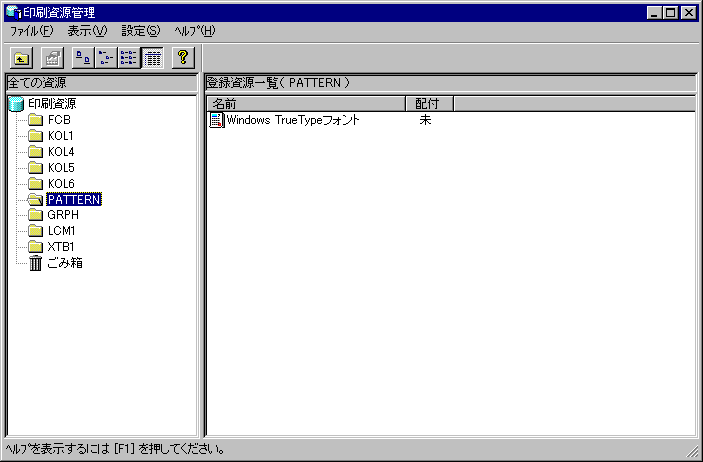Select the KOL5 tree folder

click(61, 168)
